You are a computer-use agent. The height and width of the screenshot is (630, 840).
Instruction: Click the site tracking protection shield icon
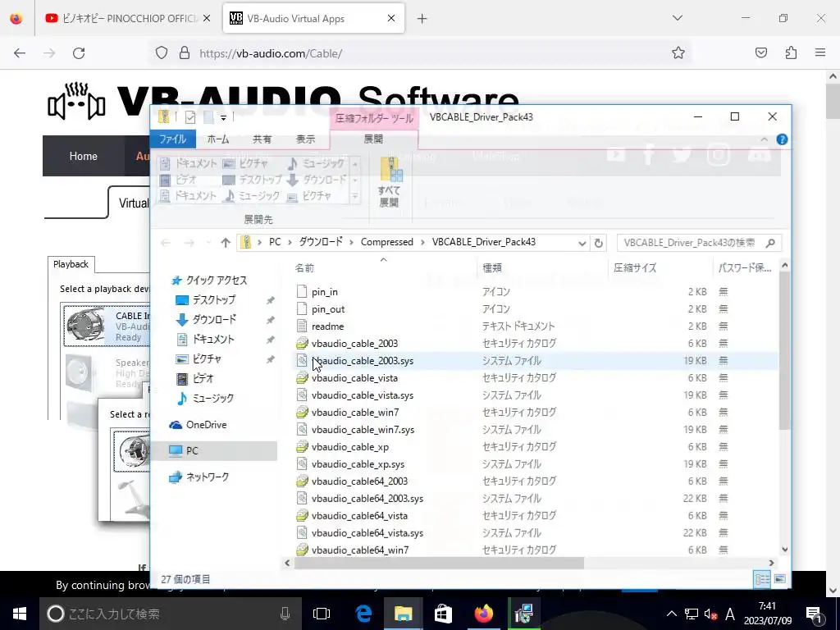pos(162,52)
